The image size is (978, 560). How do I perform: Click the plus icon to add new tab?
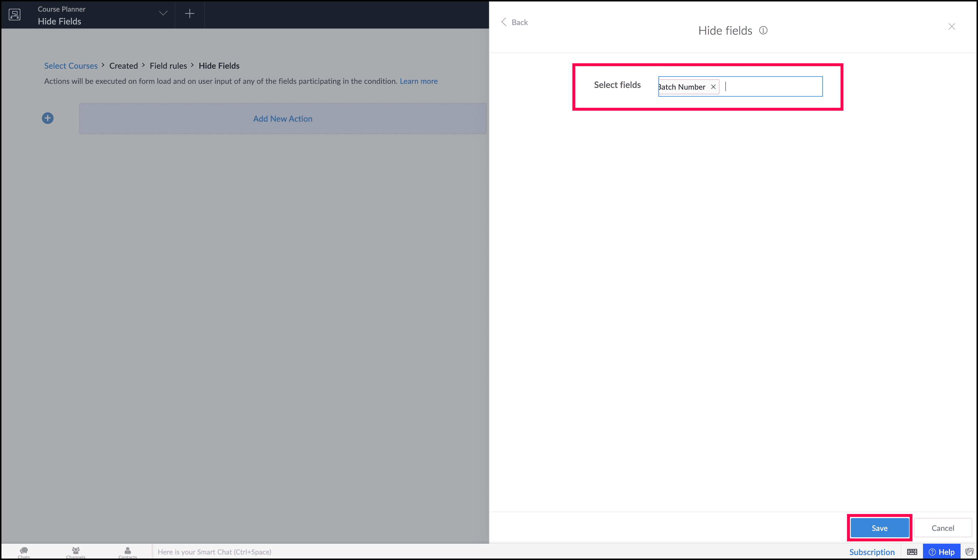tap(189, 14)
